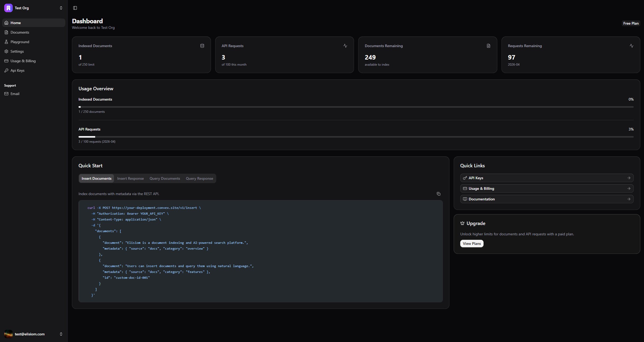Click the Requests Remaining activity icon
The width and height of the screenshot is (644, 342).
tap(632, 46)
